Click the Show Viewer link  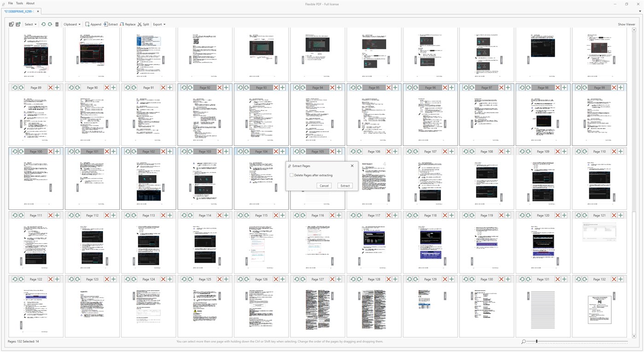(627, 24)
